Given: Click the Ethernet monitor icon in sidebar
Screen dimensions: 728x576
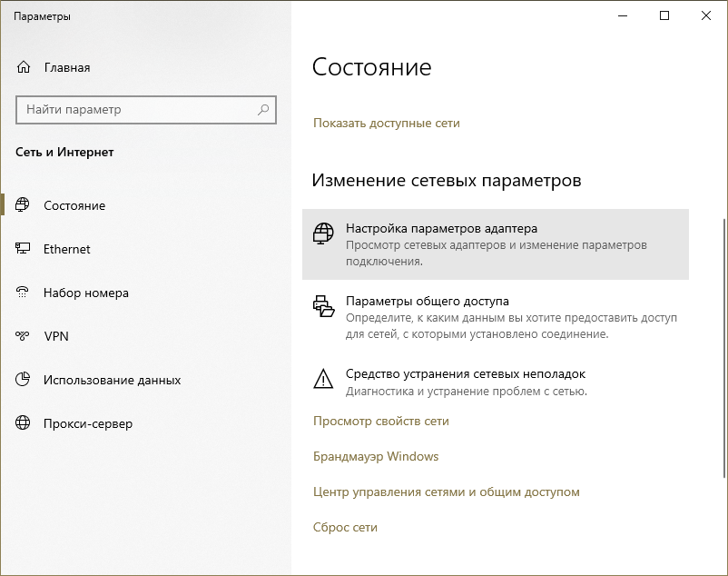Looking at the screenshot, I should coord(24,249).
